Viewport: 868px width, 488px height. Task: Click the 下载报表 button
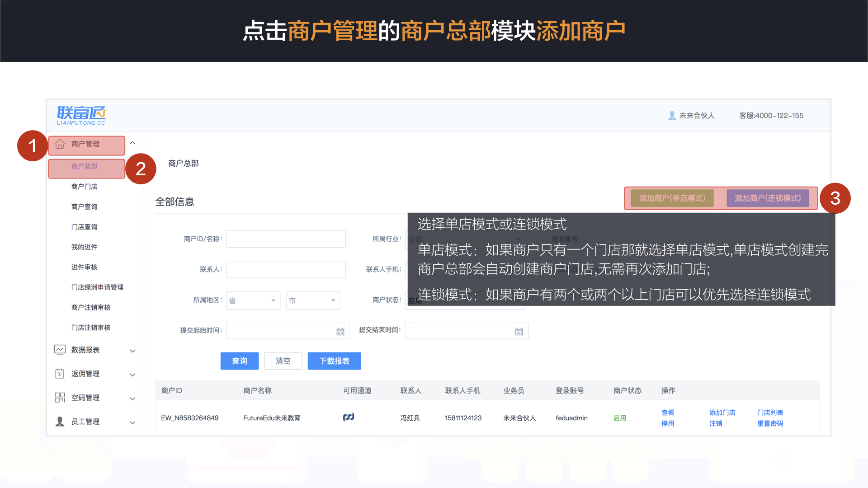335,361
